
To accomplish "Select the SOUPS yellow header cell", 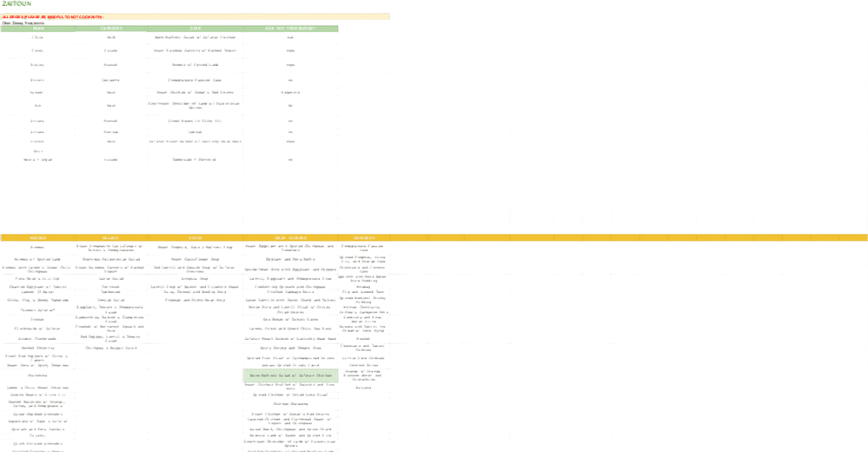I will coord(195,237).
